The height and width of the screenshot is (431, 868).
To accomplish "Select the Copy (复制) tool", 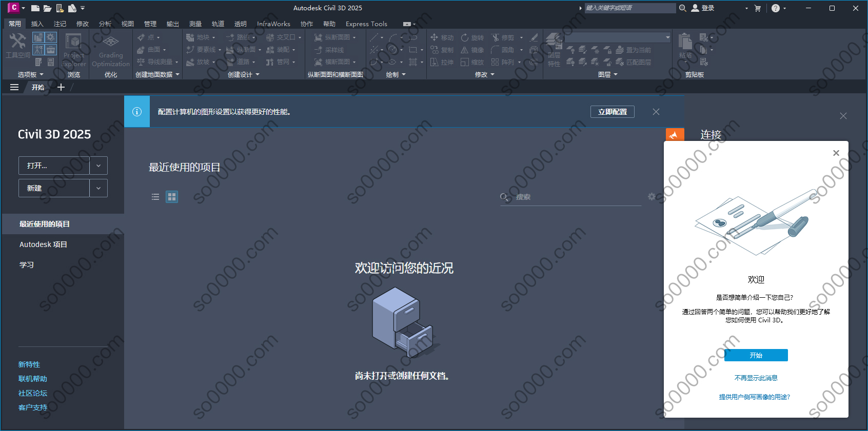I will [442, 50].
